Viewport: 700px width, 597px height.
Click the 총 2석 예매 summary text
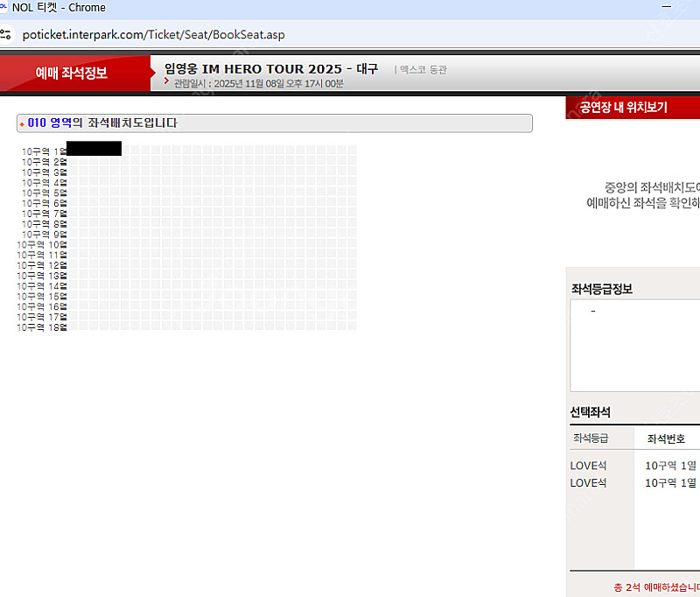[x=657, y=587]
